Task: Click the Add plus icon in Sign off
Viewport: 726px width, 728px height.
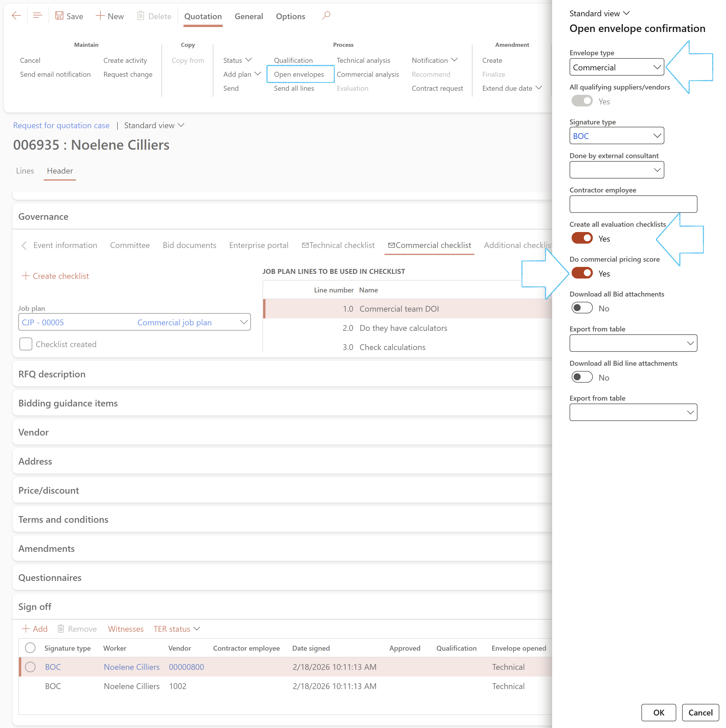Action: pyautogui.click(x=26, y=629)
